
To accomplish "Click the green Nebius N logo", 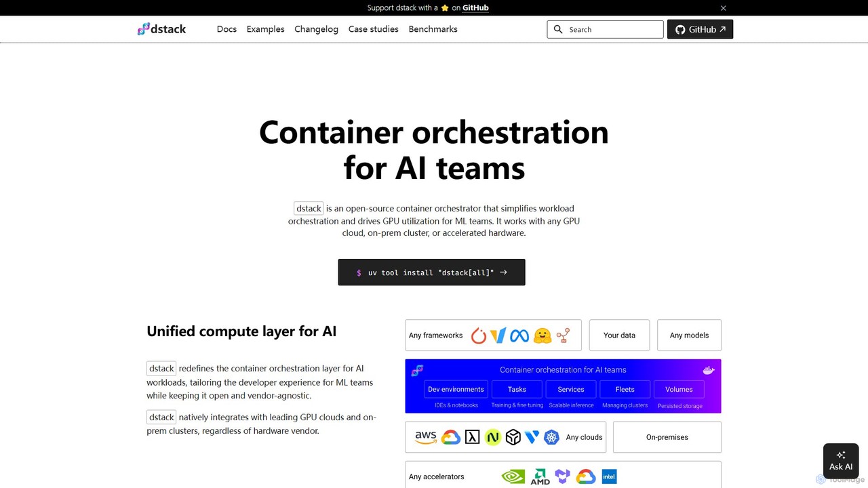I will pyautogui.click(x=493, y=437).
